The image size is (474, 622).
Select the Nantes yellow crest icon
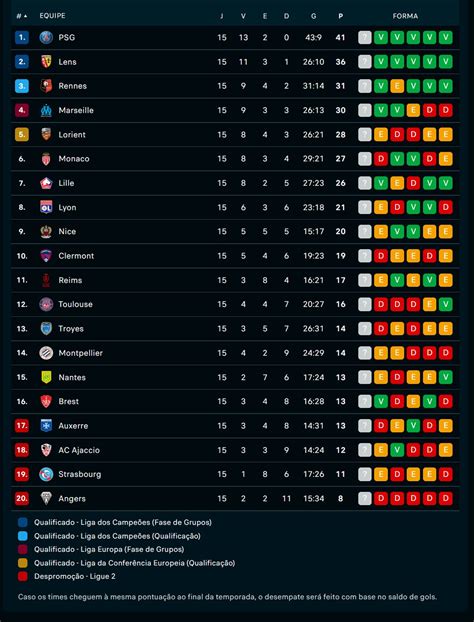click(x=46, y=377)
